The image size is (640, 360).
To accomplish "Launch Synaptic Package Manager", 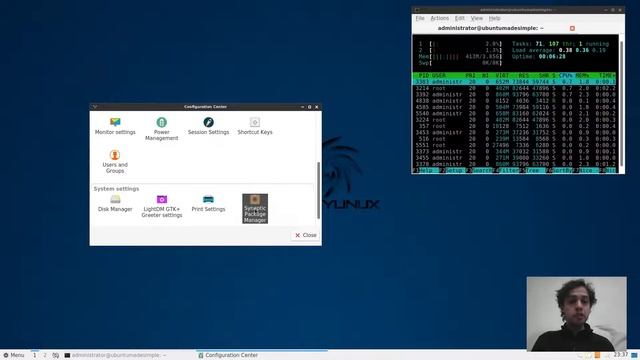I will (255, 209).
